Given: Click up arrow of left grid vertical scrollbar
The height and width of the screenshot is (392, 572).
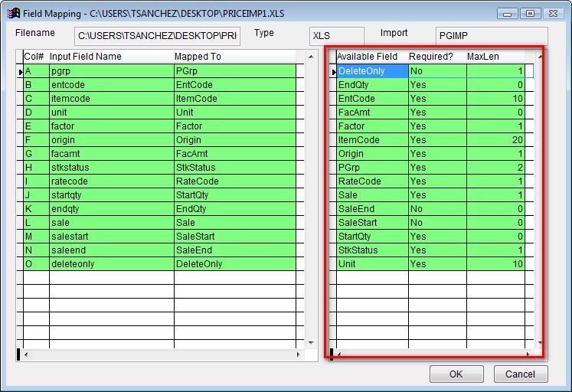Looking at the screenshot, I should 311,57.
